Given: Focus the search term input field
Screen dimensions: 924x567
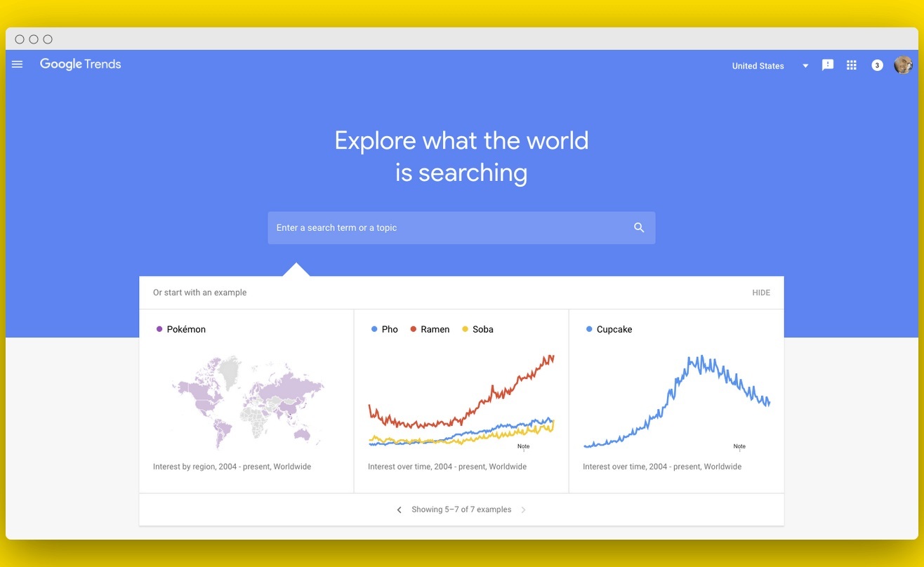Looking at the screenshot, I should [461, 228].
